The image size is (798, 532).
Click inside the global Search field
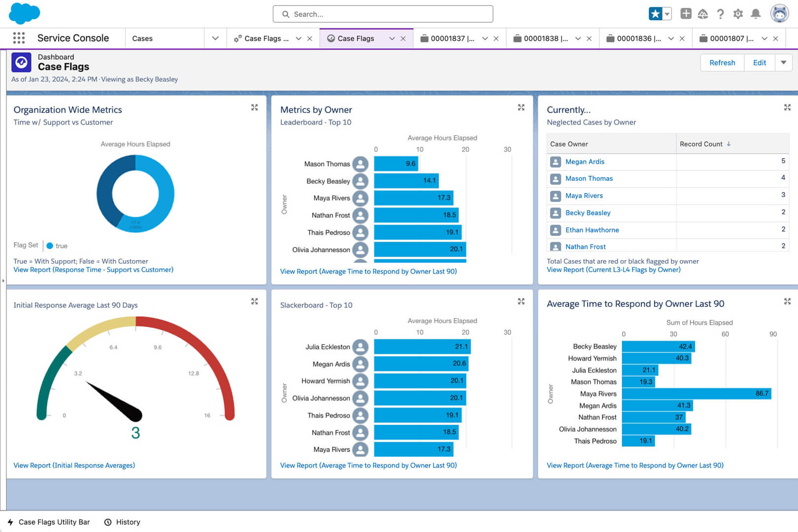pos(383,14)
